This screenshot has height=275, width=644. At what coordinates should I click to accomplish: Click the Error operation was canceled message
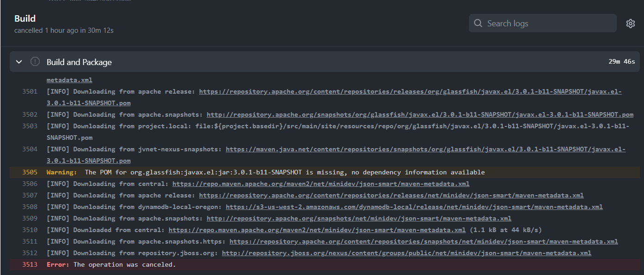(x=111, y=264)
